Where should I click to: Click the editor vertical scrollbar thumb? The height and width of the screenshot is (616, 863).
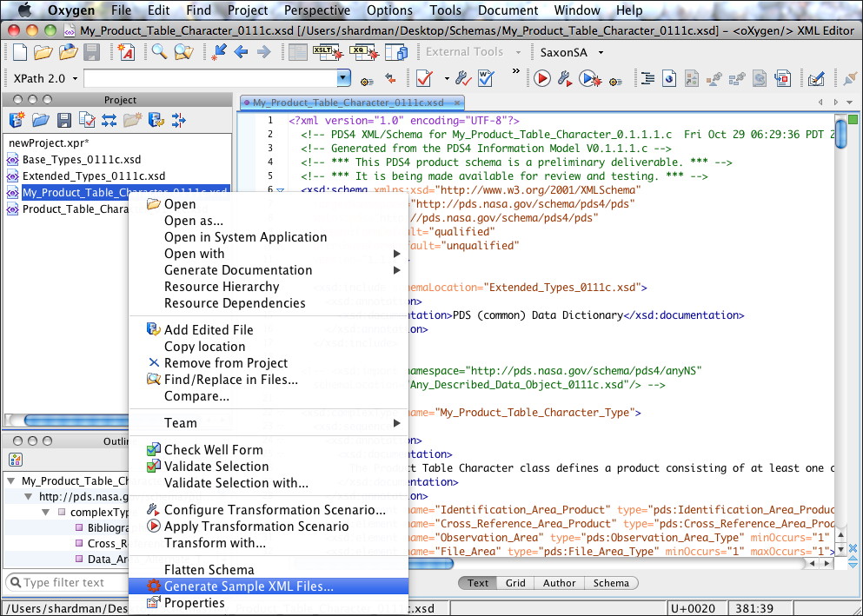point(841,133)
